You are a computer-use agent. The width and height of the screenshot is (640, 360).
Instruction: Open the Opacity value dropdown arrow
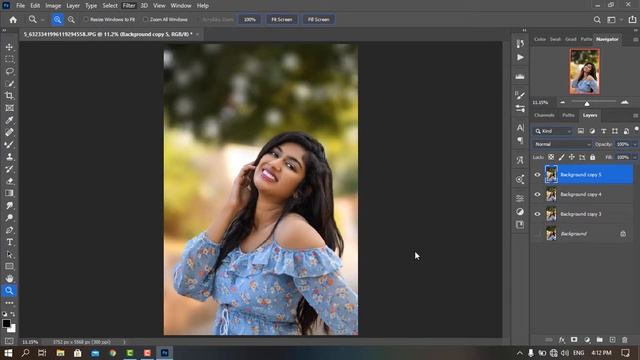click(634, 144)
